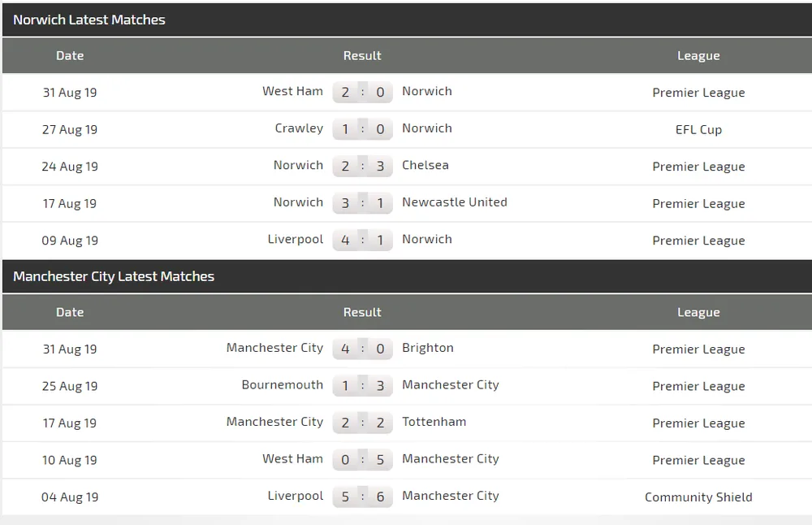This screenshot has height=525, width=812.
Task: Select the EFL Cup league label
Action: [698, 129]
